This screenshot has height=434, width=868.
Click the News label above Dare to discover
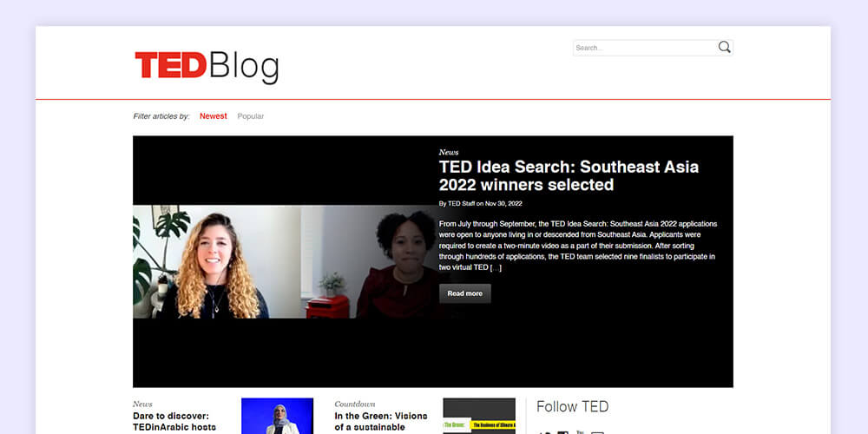coord(142,404)
